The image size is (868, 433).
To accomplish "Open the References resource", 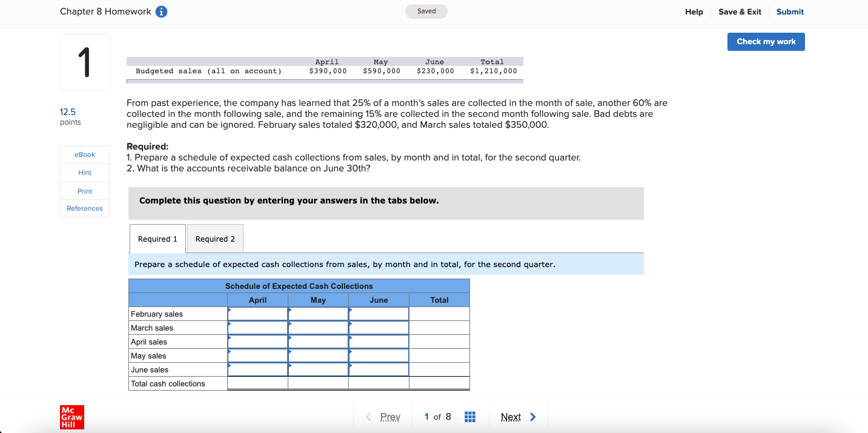I will 84,208.
